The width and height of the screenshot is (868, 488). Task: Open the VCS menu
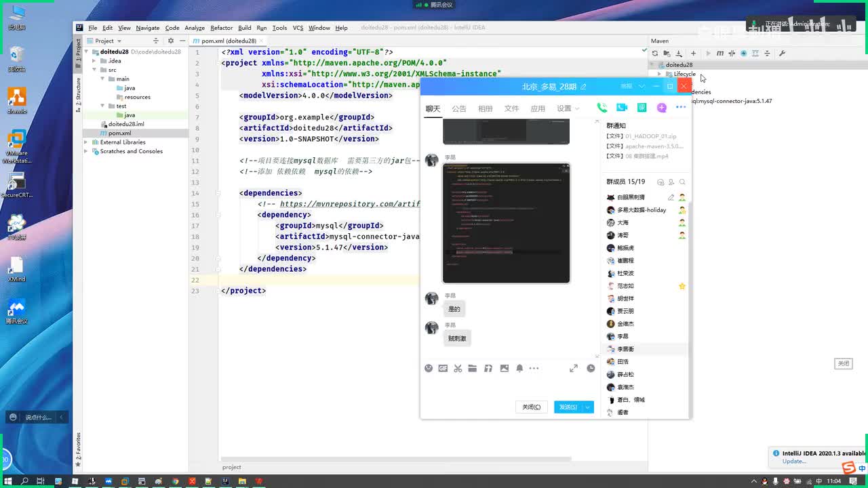click(298, 28)
